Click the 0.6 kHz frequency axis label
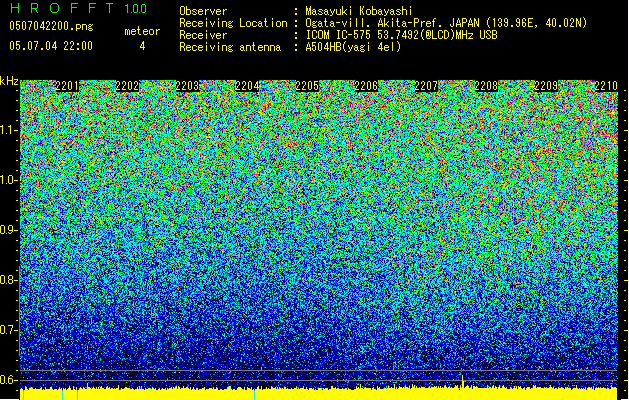This screenshot has width=629, height=400. (9, 380)
